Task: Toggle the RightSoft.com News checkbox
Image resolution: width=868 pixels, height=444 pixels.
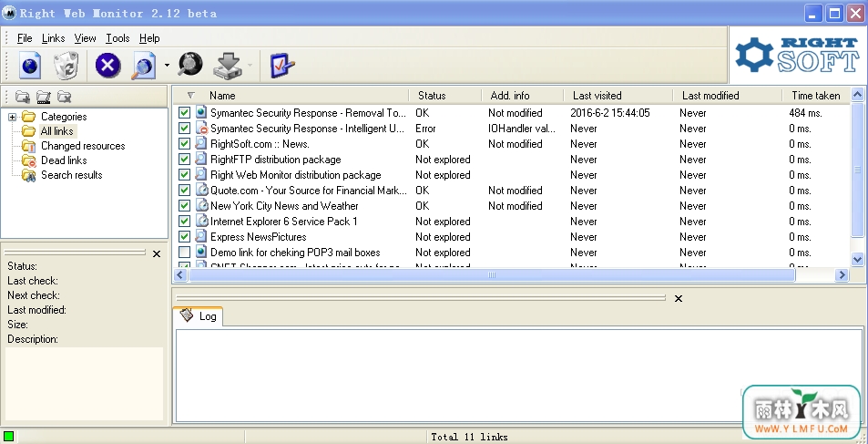Action: (x=184, y=143)
